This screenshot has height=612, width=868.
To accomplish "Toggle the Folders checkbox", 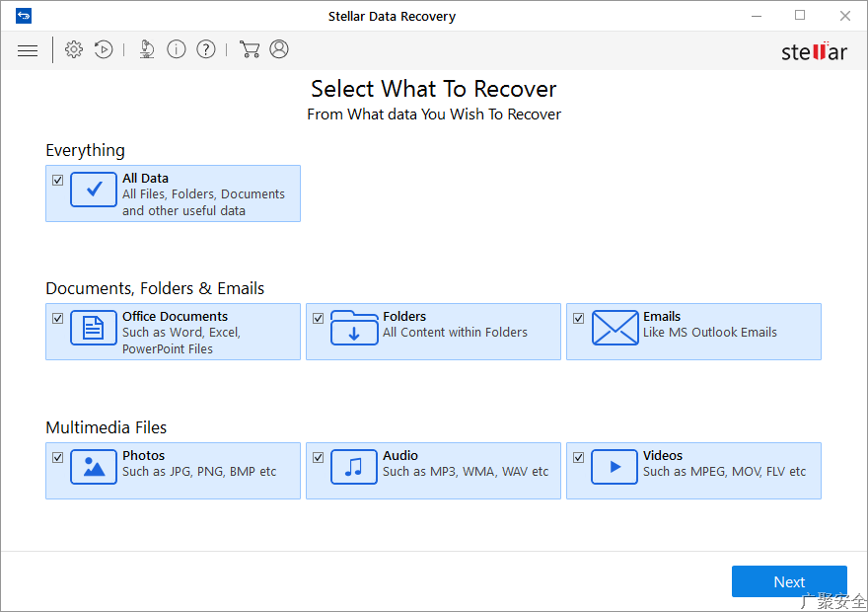I will [x=319, y=318].
